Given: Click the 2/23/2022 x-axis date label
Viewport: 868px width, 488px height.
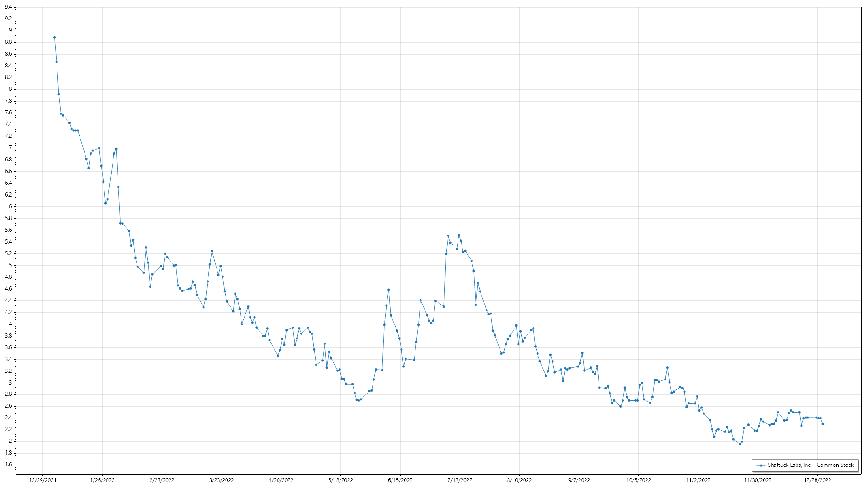Looking at the screenshot, I should tap(162, 480).
